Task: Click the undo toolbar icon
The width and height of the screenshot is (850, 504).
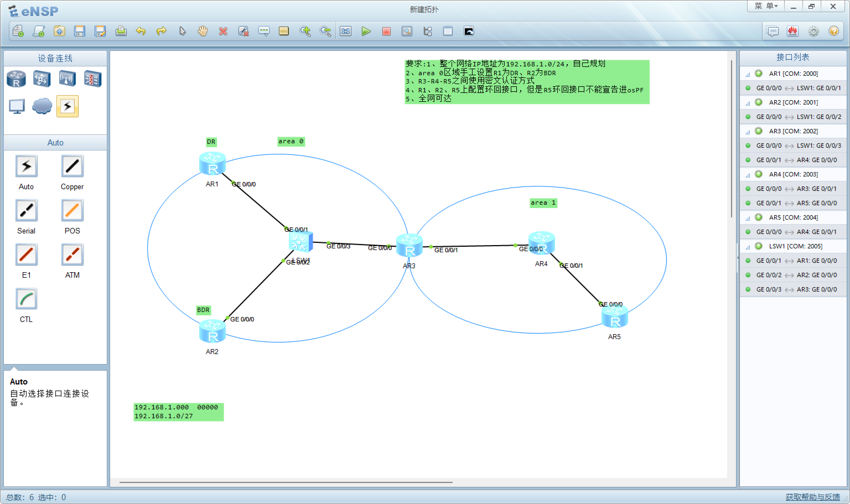Action: [141, 31]
